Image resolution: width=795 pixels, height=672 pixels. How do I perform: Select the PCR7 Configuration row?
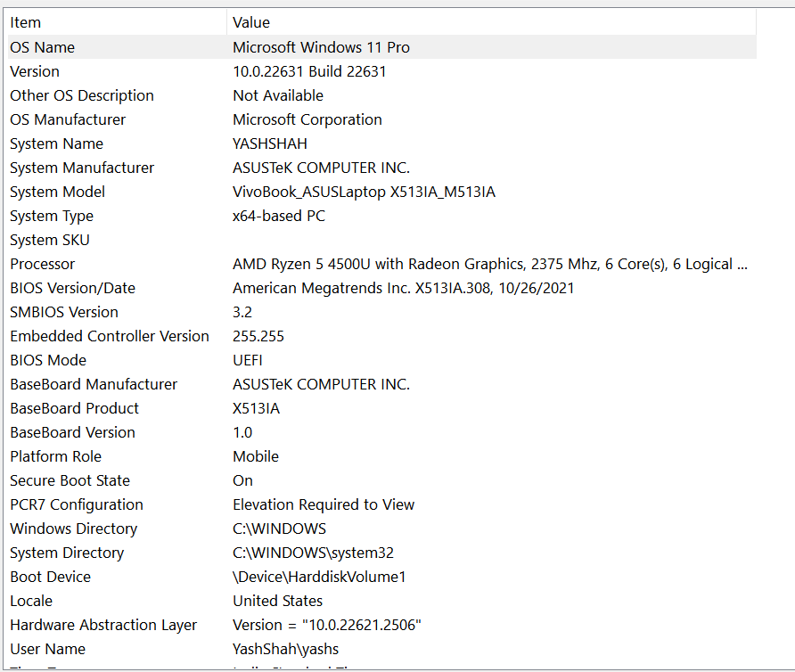click(76, 504)
